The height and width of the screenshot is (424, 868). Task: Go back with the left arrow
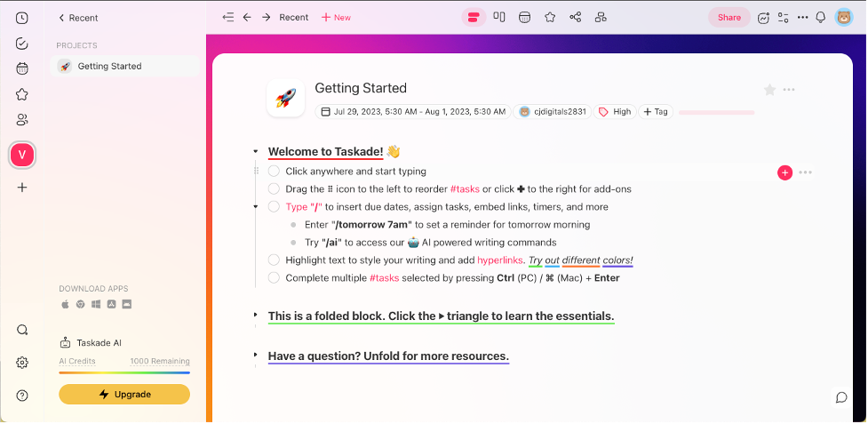click(x=247, y=17)
